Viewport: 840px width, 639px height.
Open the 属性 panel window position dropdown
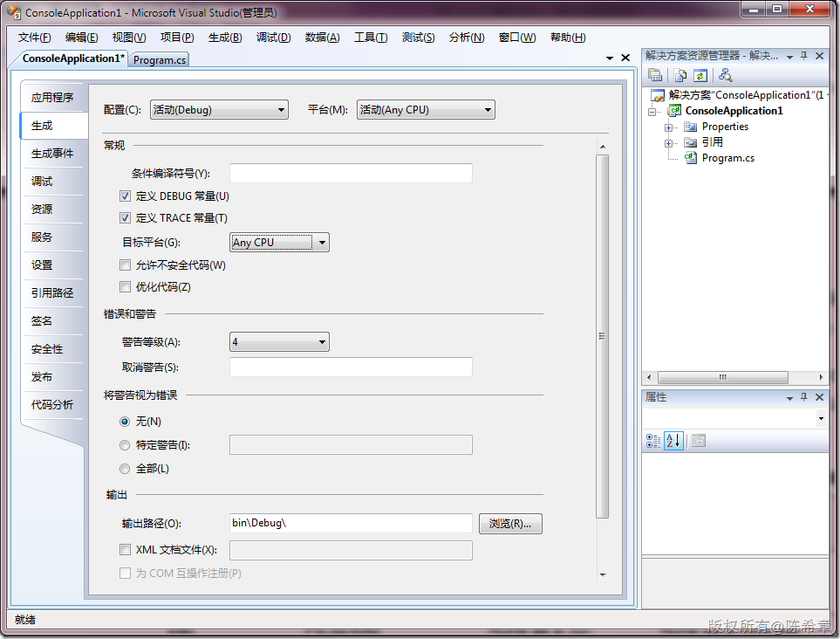pyautogui.click(x=789, y=398)
